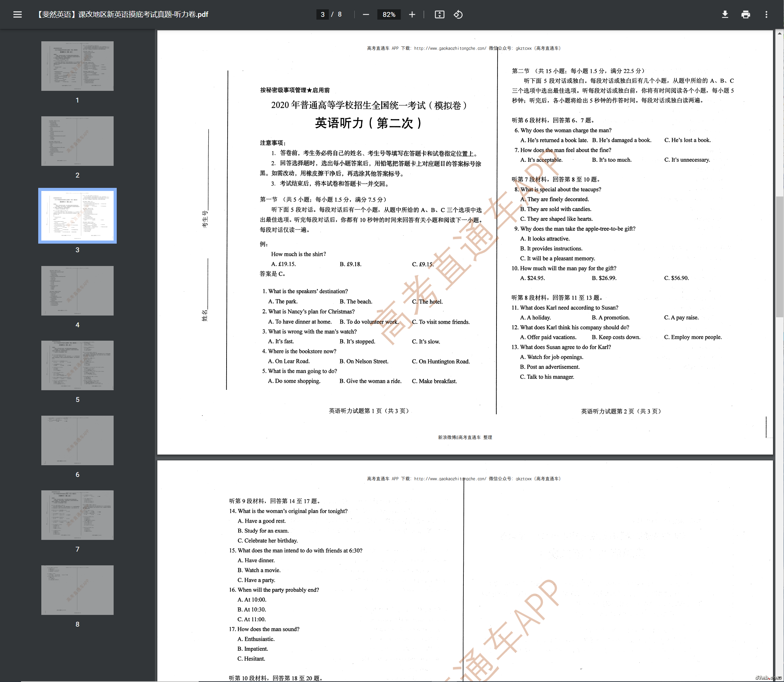The height and width of the screenshot is (682, 784).
Task: Jump to the page 8 thumbnail
Action: tap(77, 589)
